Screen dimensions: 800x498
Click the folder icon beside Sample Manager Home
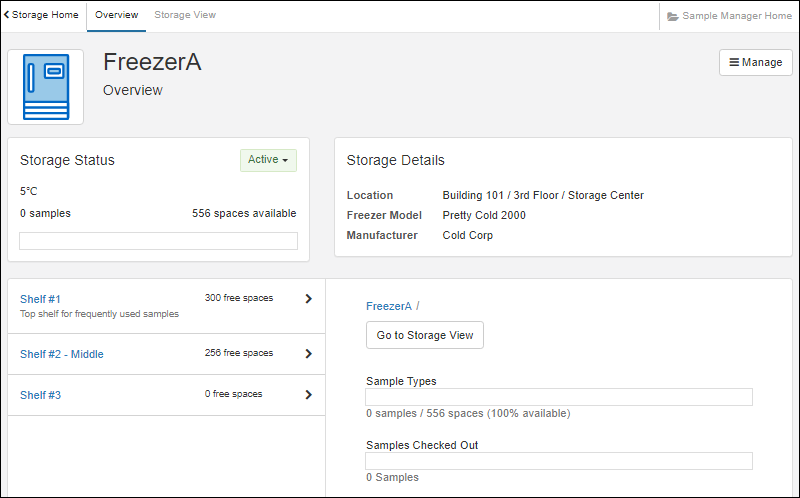coord(672,16)
